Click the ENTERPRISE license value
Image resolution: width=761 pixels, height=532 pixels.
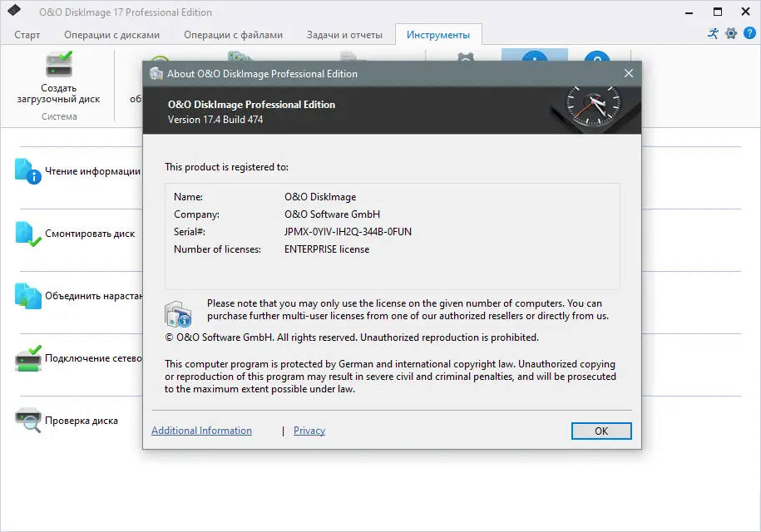click(327, 249)
